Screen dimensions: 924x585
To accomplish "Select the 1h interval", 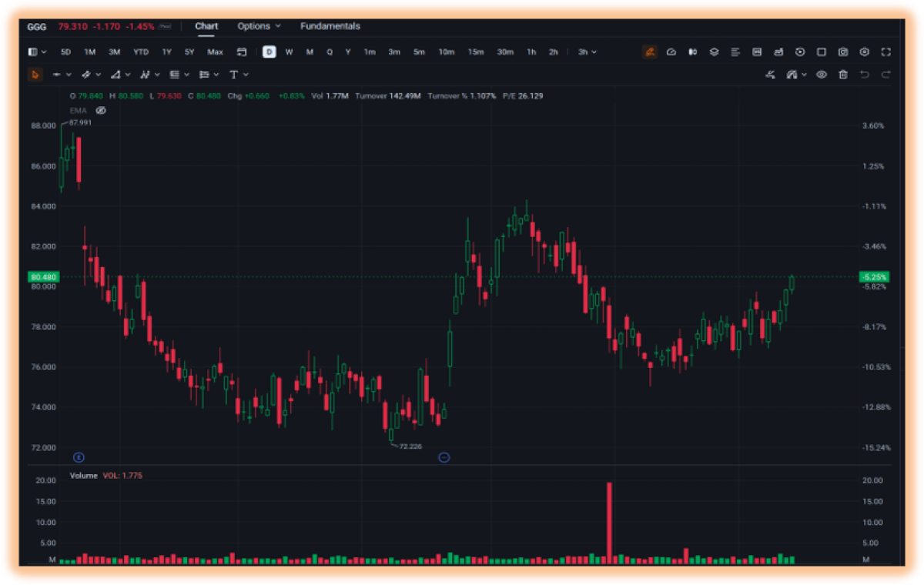I will point(531,52).
